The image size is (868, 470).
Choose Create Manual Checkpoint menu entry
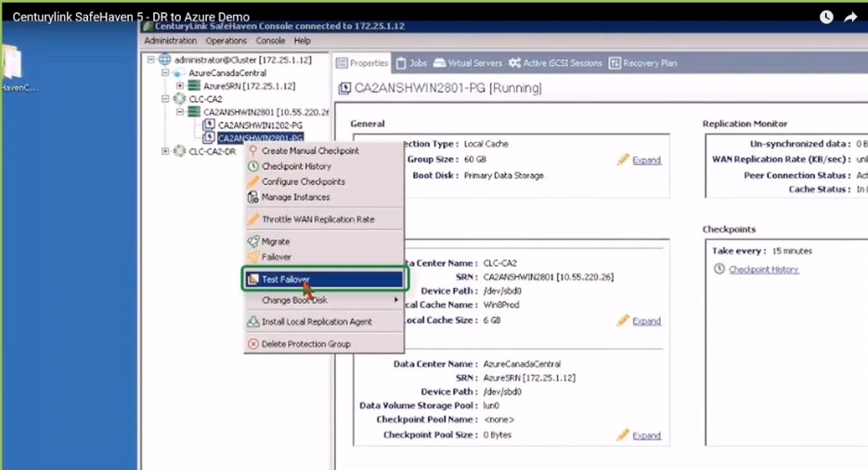[x=324, y=150]
